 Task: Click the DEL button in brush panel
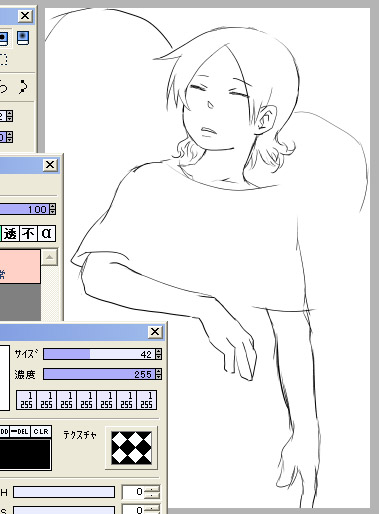20,431
